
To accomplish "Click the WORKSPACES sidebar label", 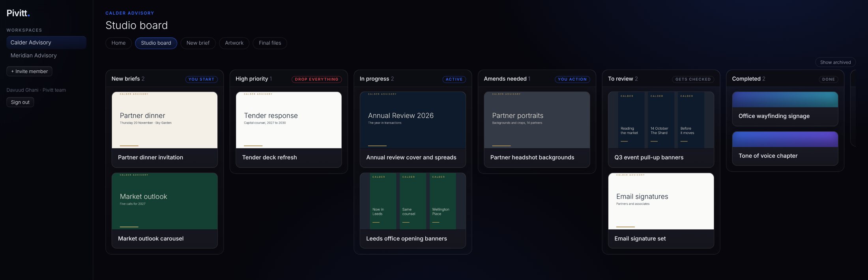I will tap(24, 30).
